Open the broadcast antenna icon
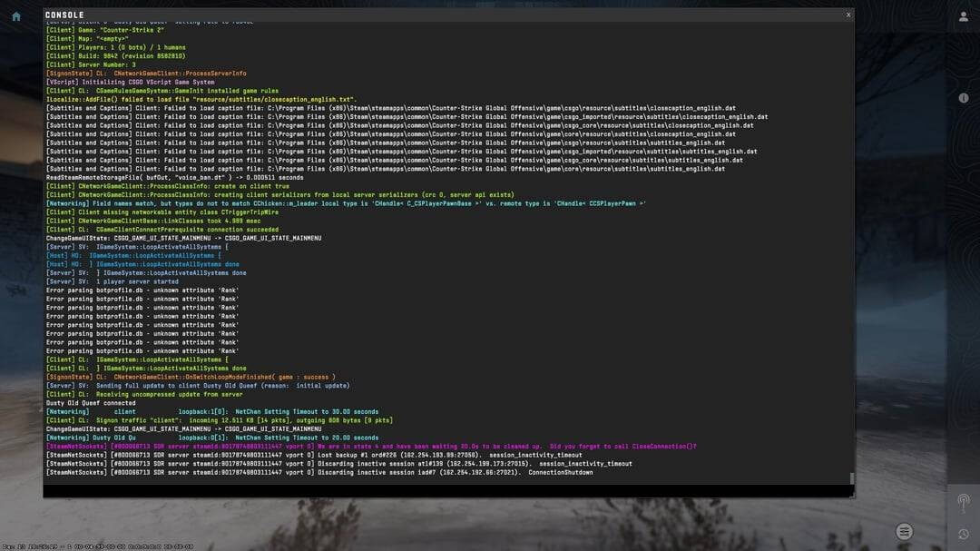The width and height of the screenshot is (980, 551). (x=963, y=502)
